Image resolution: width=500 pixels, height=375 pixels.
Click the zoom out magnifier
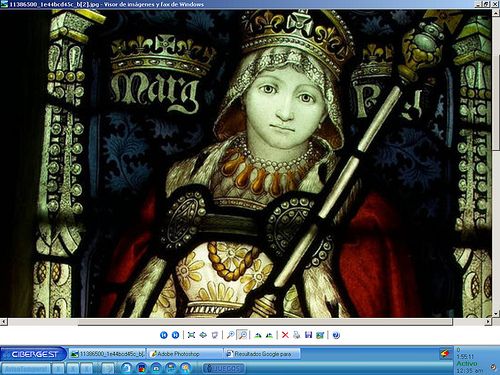242,335
